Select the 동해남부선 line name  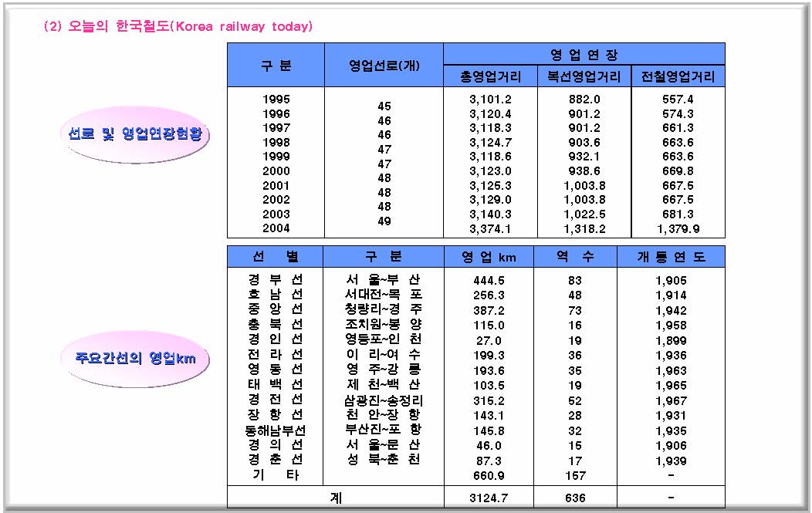pos(275,430)
